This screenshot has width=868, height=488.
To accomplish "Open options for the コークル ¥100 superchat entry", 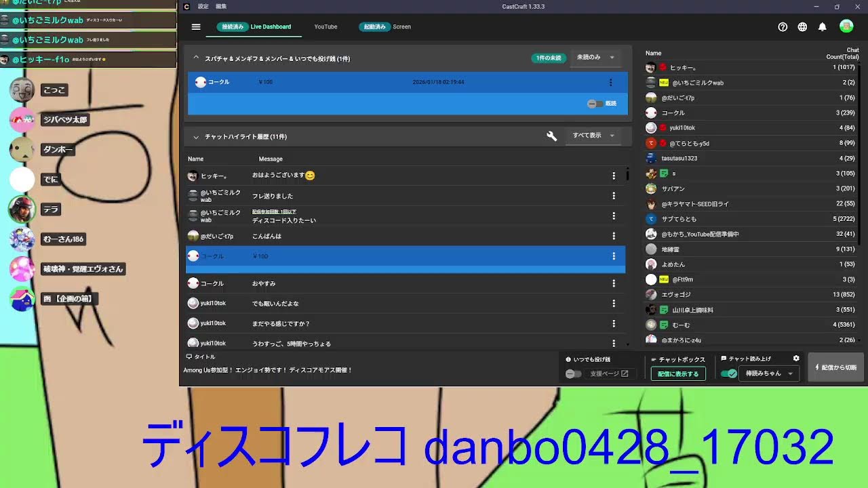I will [x=610, y=83].
